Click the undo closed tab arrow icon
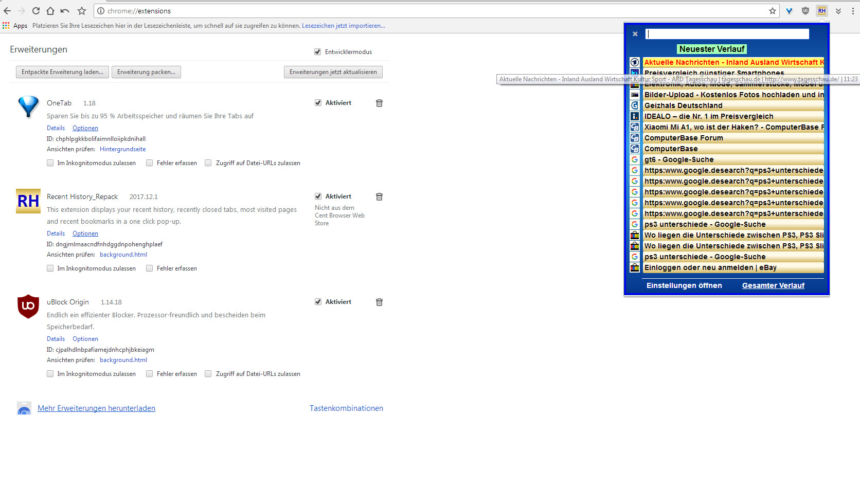The image size is (860, 504). coord(65,11)
